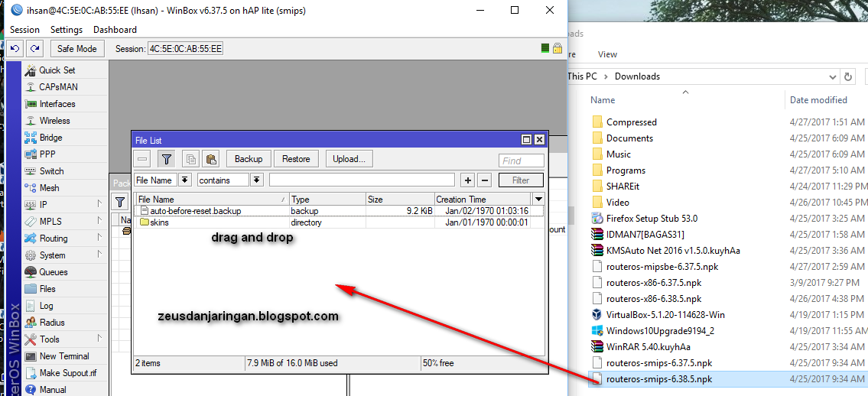Select routeros-smips-6.38.5.npk file
Viewport: 868px width, 396px height.
658,379
